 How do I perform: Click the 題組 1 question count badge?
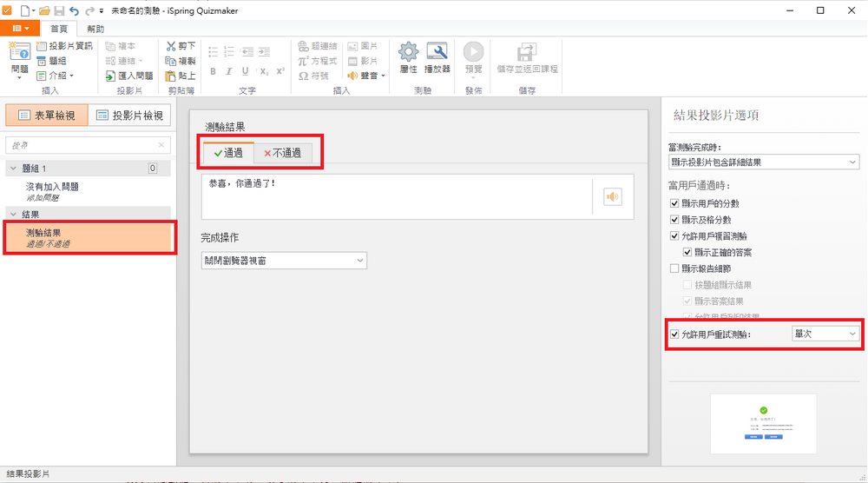coord(153,168)
